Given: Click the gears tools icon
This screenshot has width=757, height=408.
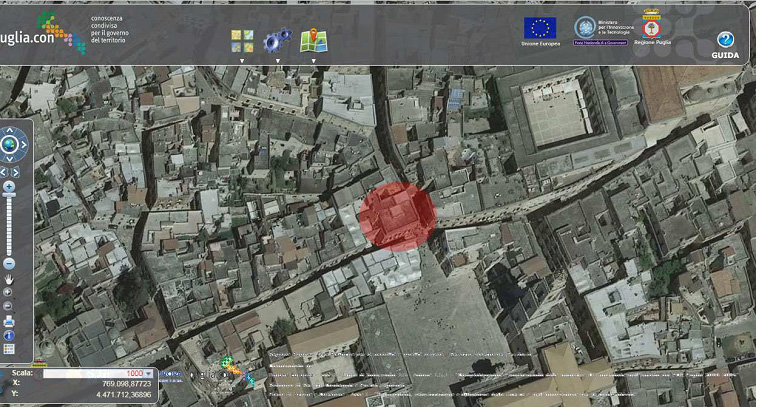Looking at the screenshot, I should click(x=277, y=40).
